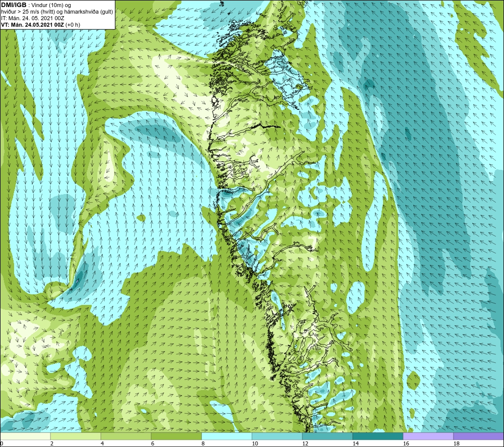Viewport: 504px width, 447px height.
Task: Click the legend value '6'
Action: (153, 444)
